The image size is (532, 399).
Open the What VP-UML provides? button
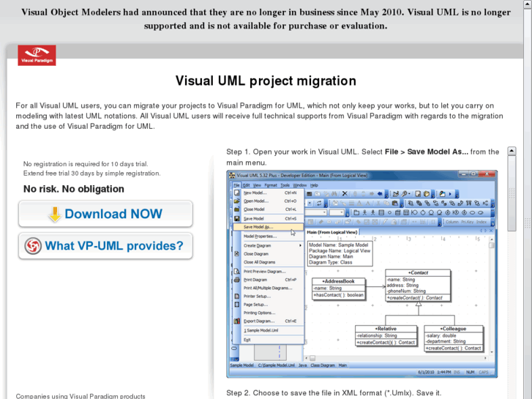pyautogui.click(x=105, y=246)
